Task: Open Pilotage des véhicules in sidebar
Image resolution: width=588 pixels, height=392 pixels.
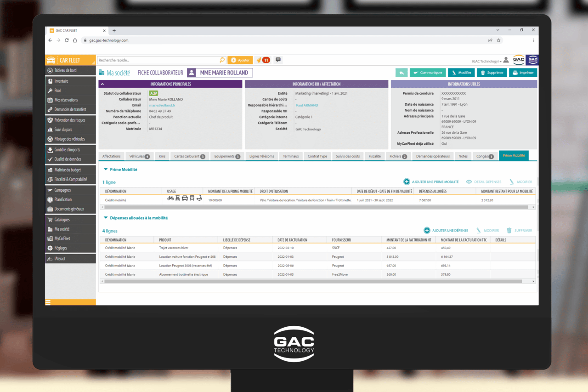Action: [x=69, y=139]
